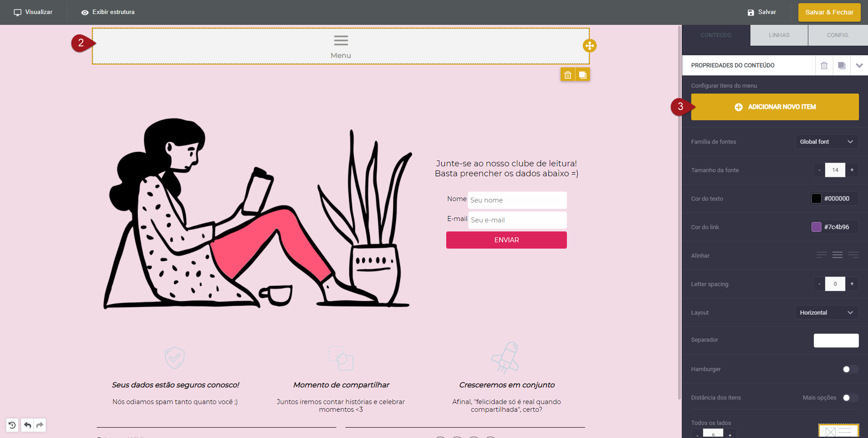
Task: Undo the last change
Action: click(28, 425)
